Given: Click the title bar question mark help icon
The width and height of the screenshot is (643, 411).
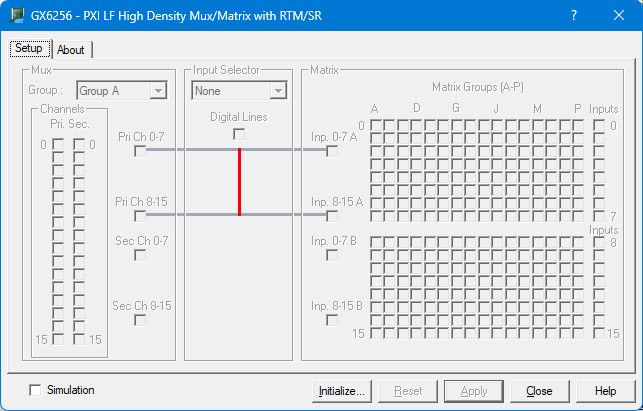Looking at the screenshot, I should point(574,16).
